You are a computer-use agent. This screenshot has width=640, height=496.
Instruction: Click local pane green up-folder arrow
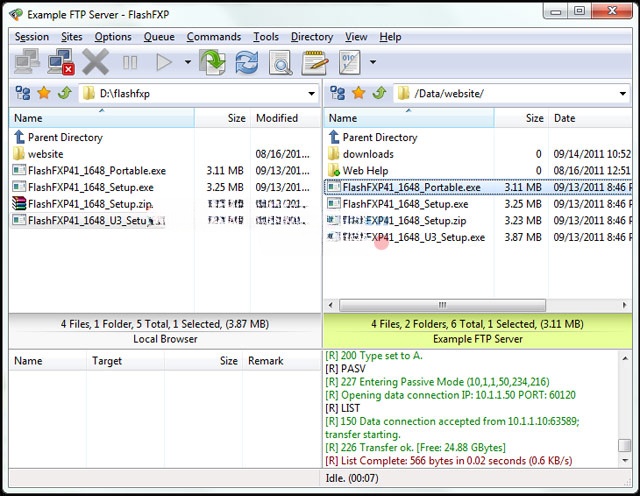click(x=64, y=93)
